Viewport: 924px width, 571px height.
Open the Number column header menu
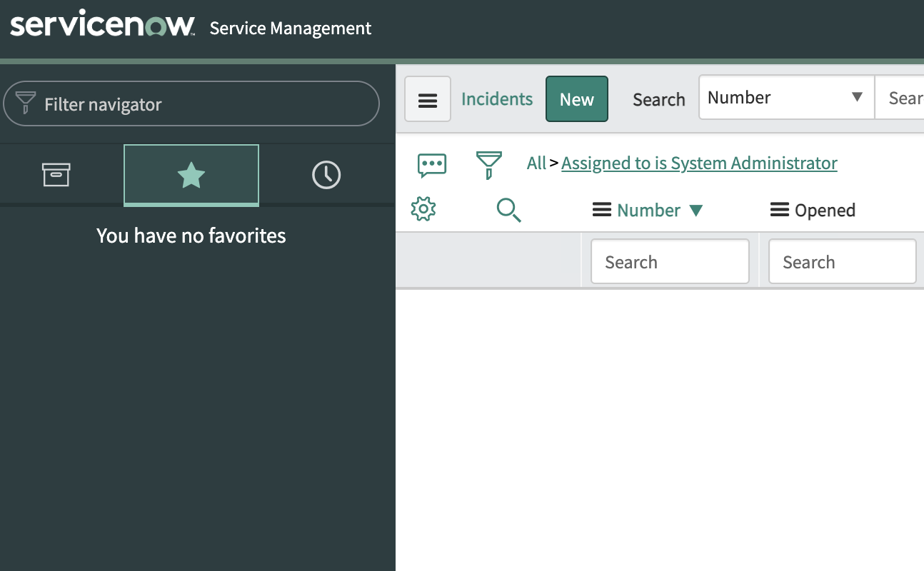pyautogui.click(x=602, y=209)
